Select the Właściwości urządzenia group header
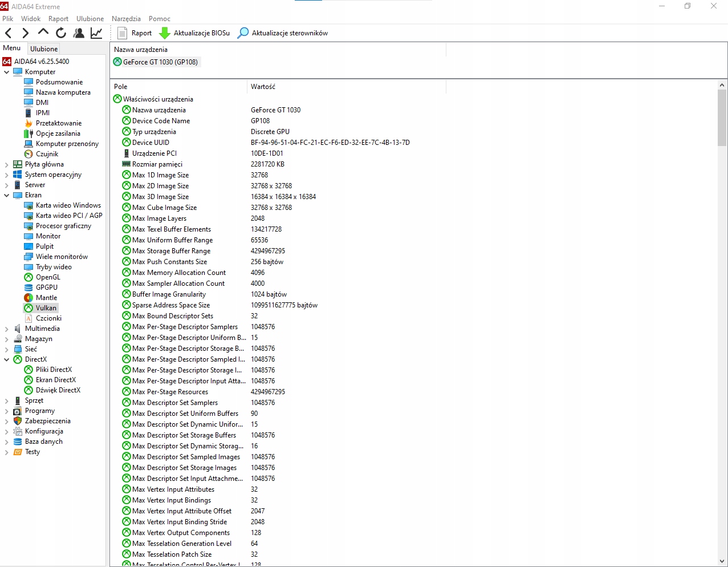This screenshot has width=728, height=567. pos(153,99)
